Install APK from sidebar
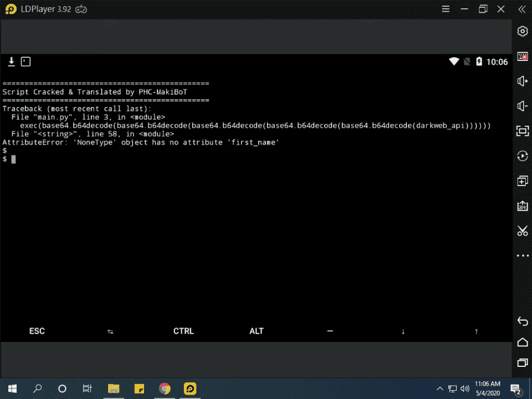The height and width of the screenshot is (399, 532). [x=523, y=206]
